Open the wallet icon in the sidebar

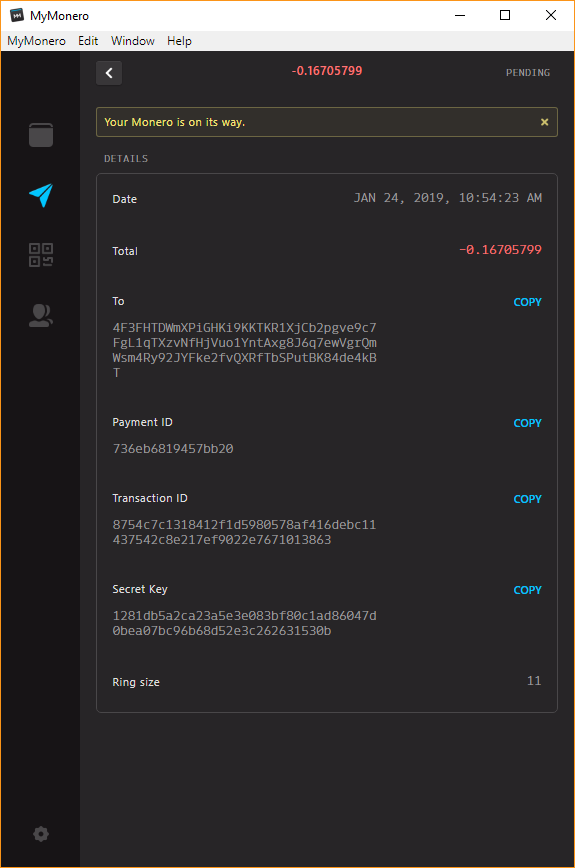(x=41, y=135)
